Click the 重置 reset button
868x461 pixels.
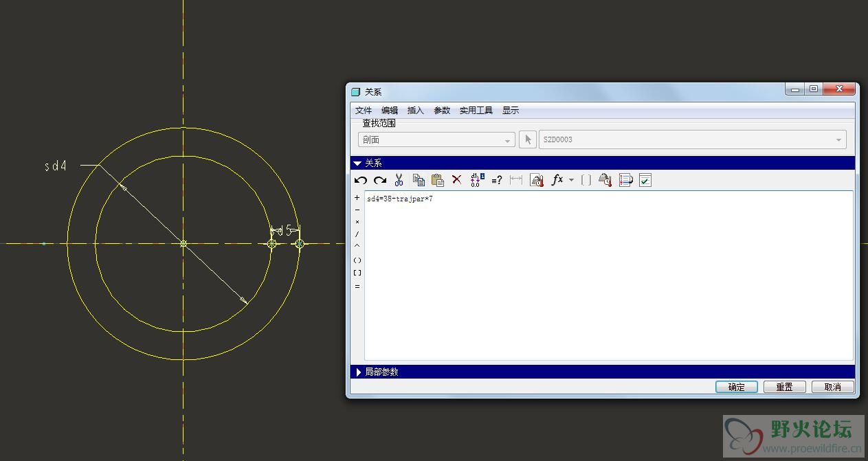click(x=785, y=387)
